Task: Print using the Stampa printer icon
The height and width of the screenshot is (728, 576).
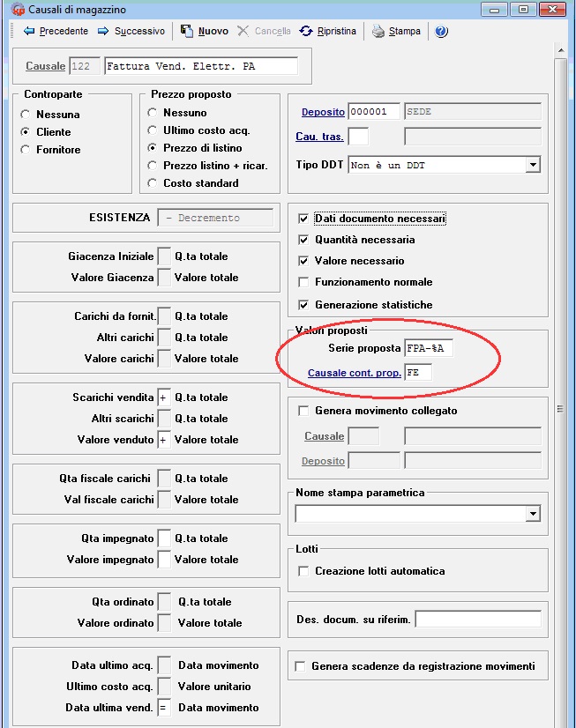Action: coord(378,31)
